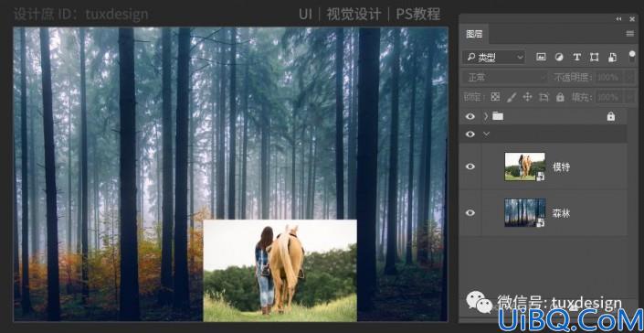The width and height of the screenshot is (644, 333).
Task: Switch to the 图层 panel tab
Action: (474, 34)
